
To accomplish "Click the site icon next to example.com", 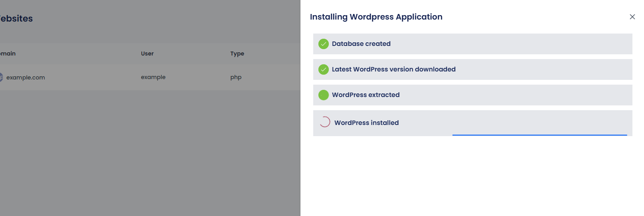I will 1,77.
